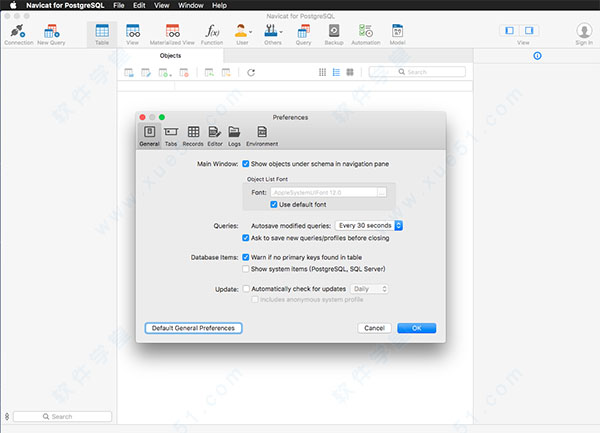Enable Automatically check for updates checkbox
This screenshot has width=600, height=433.
246,289
